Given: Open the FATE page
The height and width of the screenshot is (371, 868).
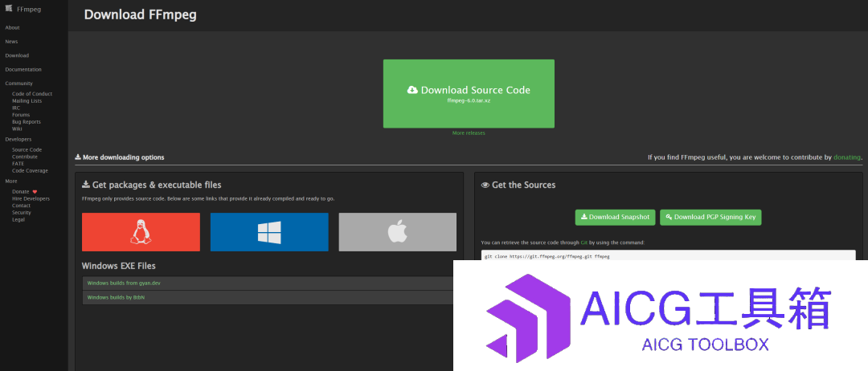Looking at the screenshot, I should point(18,164).
